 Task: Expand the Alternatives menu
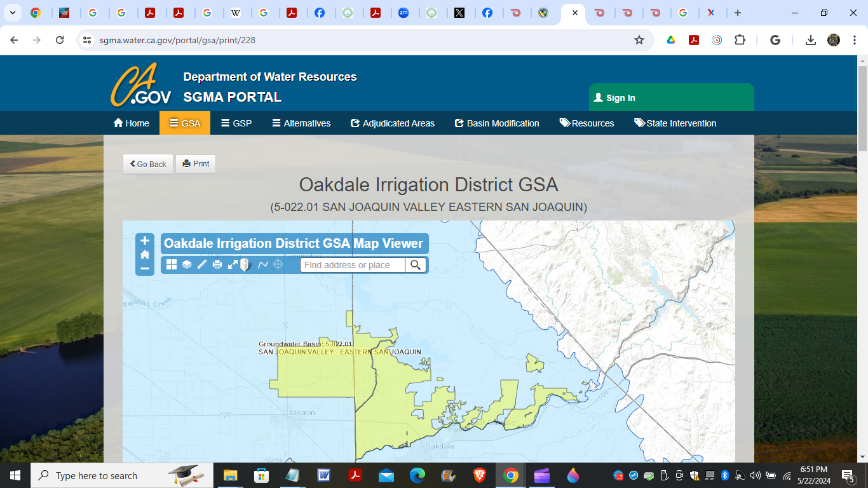[x=301, y=123]
